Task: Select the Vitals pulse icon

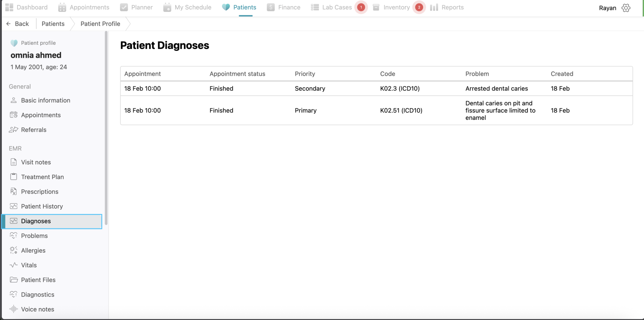Action: click(x=14, y=265)
